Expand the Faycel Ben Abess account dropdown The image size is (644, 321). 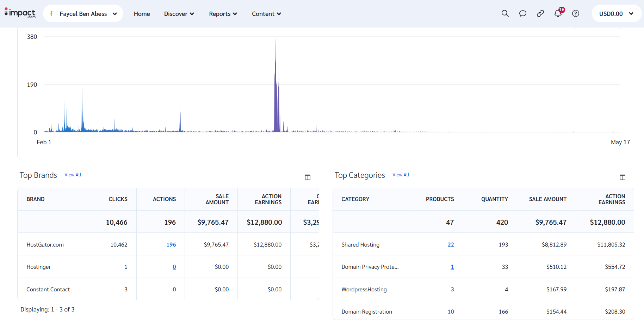pos(83,13)
